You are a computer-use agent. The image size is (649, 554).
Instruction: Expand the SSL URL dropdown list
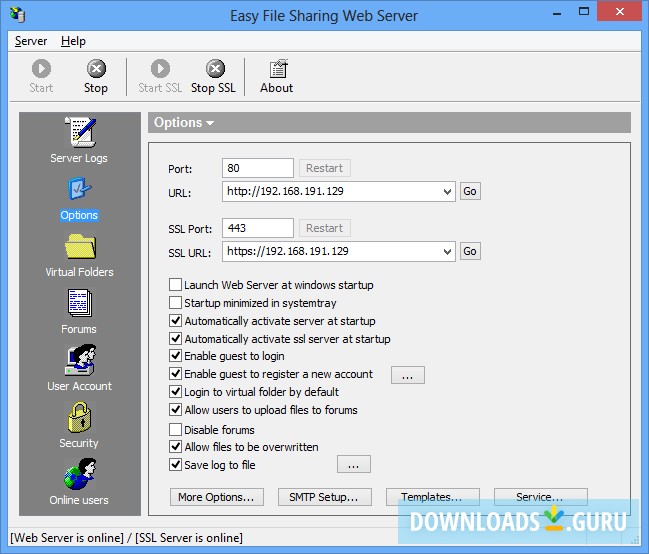(446, 251)
